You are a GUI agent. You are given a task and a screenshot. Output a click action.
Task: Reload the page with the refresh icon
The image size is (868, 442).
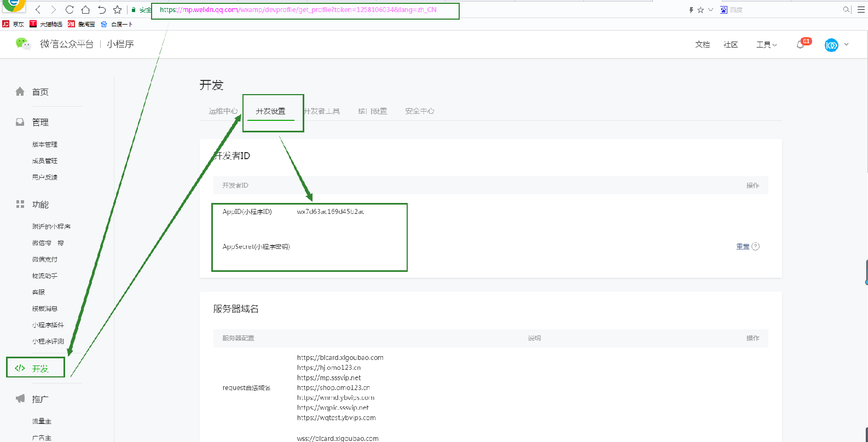point(70,10)
